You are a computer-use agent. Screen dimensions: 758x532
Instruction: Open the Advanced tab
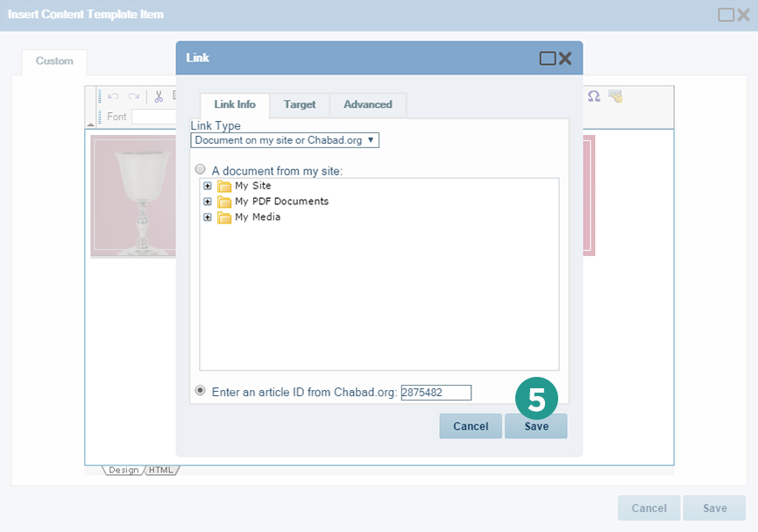368,104
